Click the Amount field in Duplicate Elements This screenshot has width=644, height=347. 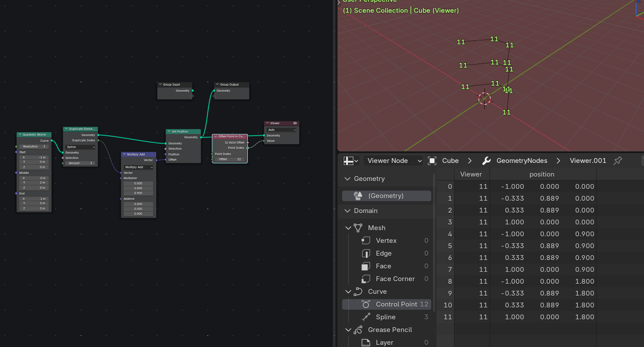pos(80,163)
